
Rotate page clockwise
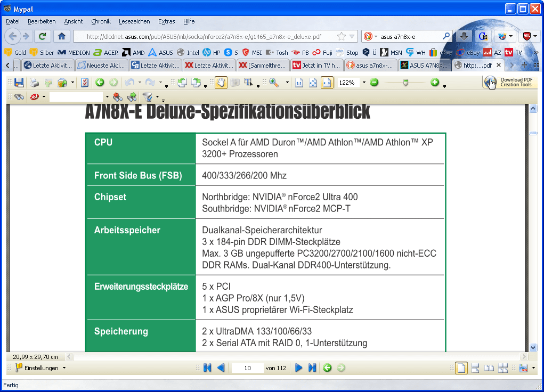(197, 83)
